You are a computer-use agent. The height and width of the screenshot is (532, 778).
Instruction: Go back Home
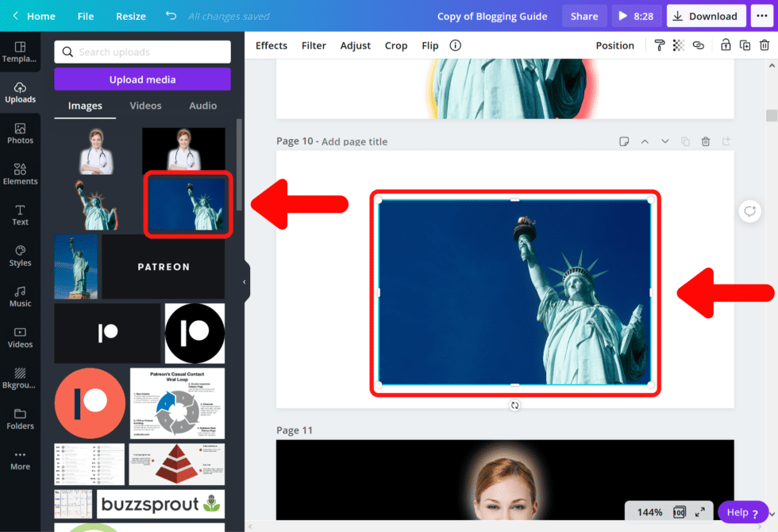[33, 16]
